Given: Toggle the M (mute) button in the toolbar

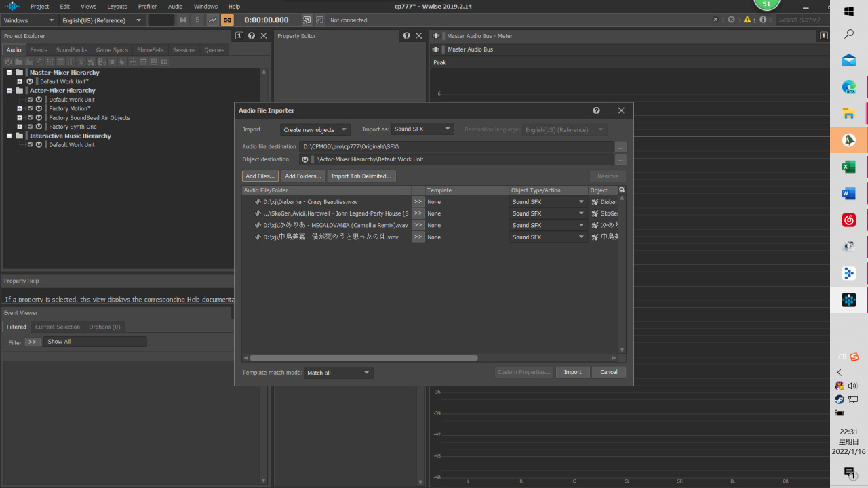Looking at the screenshot, I should click(x=183, y=20).
